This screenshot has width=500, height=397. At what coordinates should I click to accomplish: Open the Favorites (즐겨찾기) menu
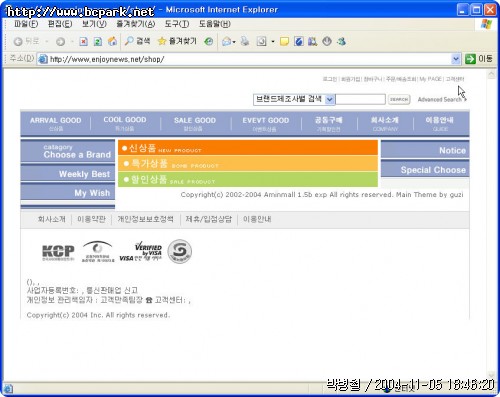pos(135,24)
